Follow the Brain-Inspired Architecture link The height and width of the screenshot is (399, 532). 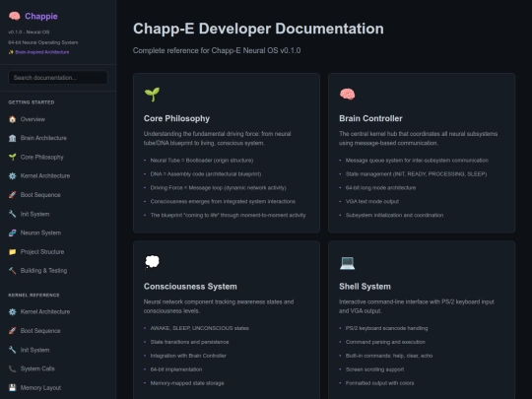coord(42,52)
